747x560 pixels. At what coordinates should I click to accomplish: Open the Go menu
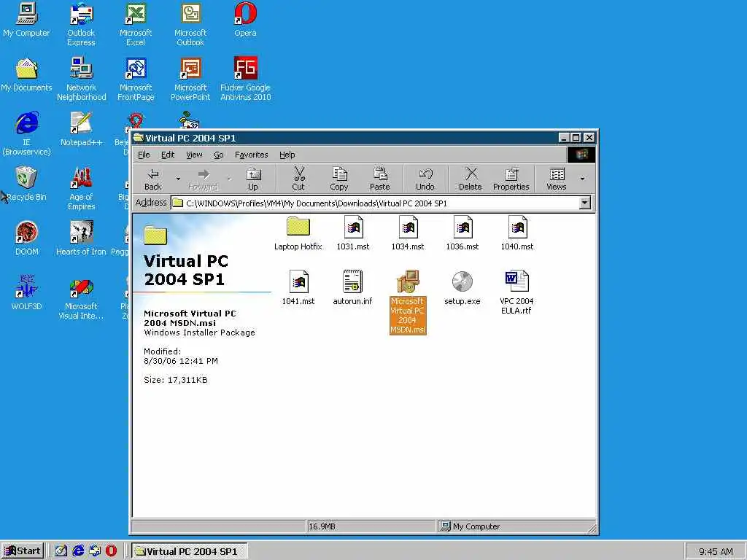219,155
